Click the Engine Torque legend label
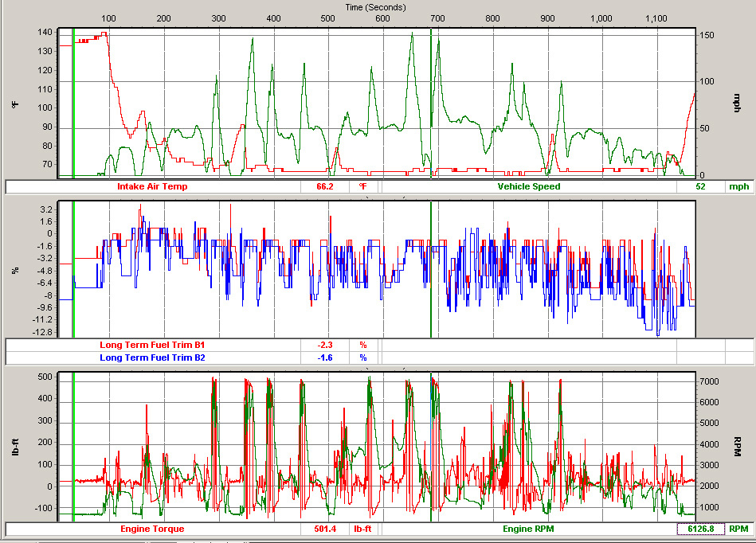756x543 pixels. (x=152, y=529)
